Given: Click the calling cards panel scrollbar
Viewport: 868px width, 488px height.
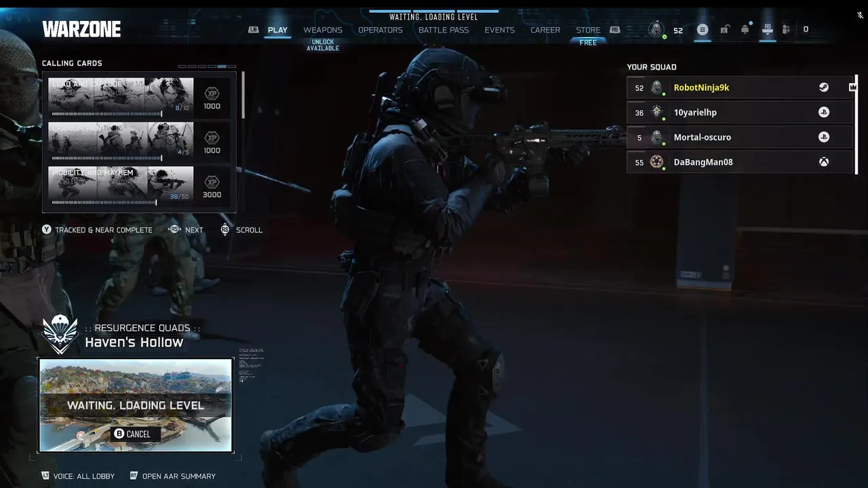Looking at the screenshot, I should [x=243, y=95].
